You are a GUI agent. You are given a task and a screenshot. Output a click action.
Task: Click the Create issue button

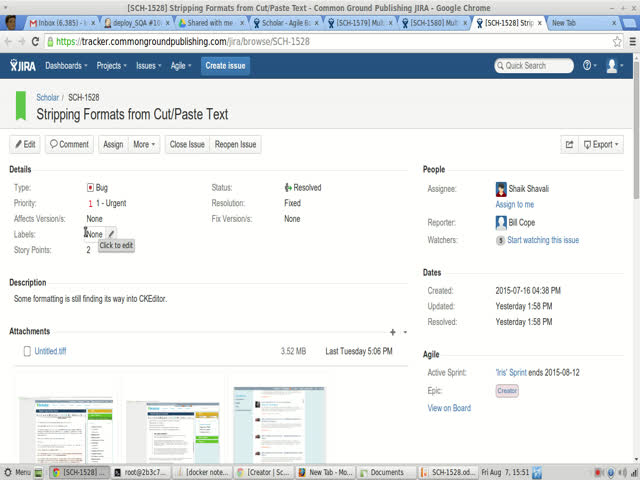point(225,66)
